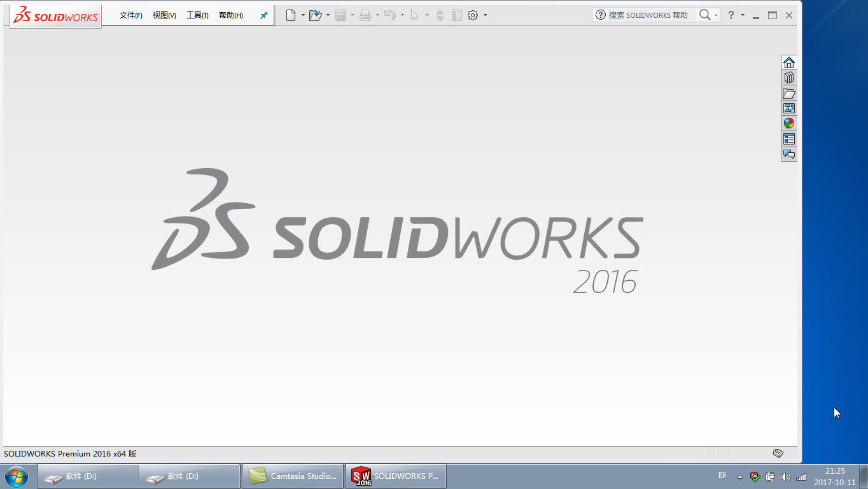Click the magnifying glass search icon
This screenshot has width=868, height=489.
(704, 15)
